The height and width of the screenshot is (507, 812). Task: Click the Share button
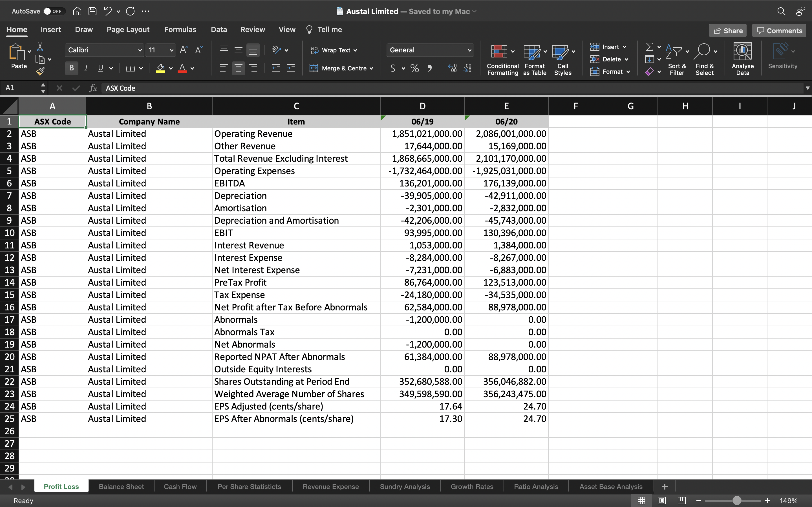[728, 30]
